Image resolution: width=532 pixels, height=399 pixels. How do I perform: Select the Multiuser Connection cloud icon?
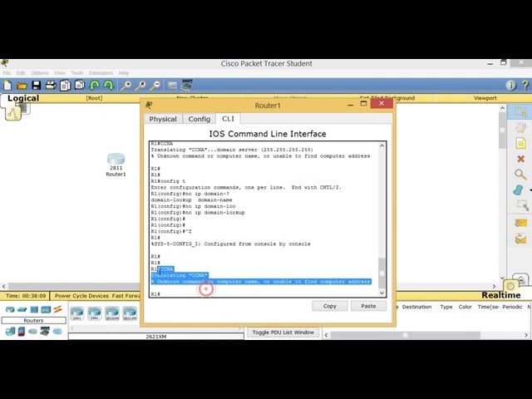click(x=57, y=331)
